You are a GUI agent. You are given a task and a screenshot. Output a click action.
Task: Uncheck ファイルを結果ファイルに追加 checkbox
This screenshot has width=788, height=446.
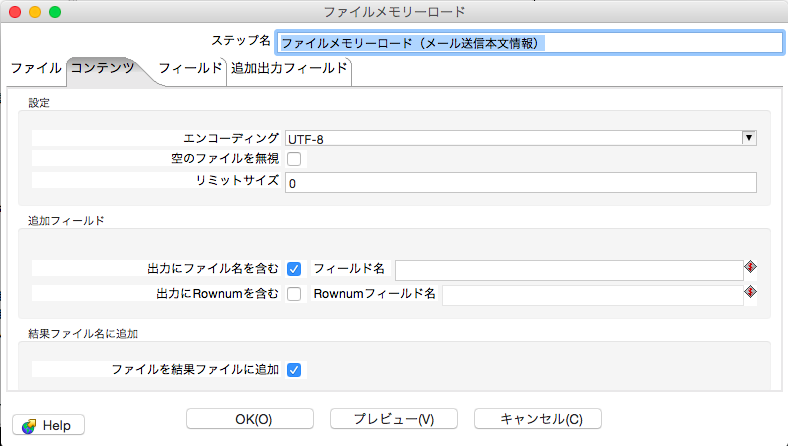[294, 370]
